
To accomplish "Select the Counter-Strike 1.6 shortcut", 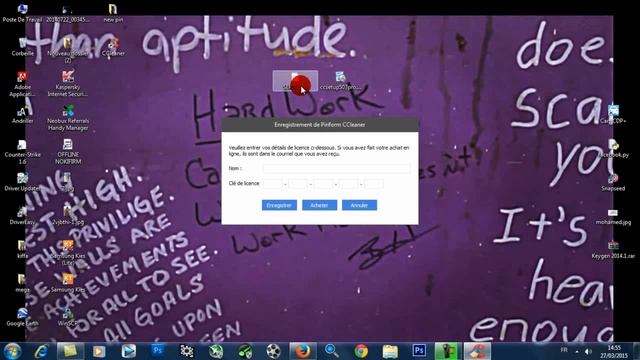I will pyautogui.click(x=22, y=152).
